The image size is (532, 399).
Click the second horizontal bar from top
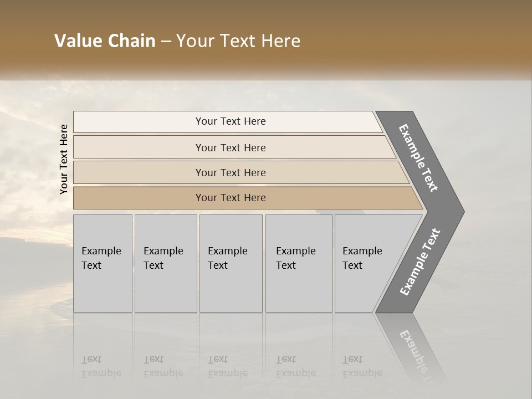pyautogui.click(x=230, y=147)
